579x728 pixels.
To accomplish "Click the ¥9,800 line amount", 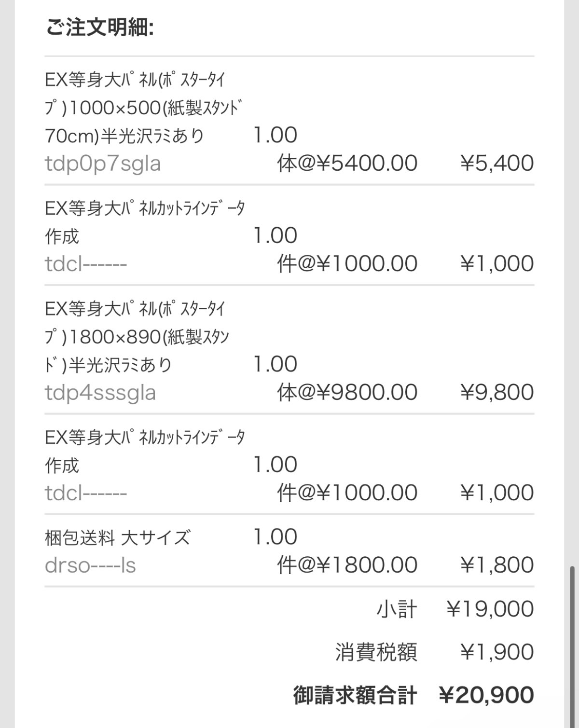I will [497, 393].
